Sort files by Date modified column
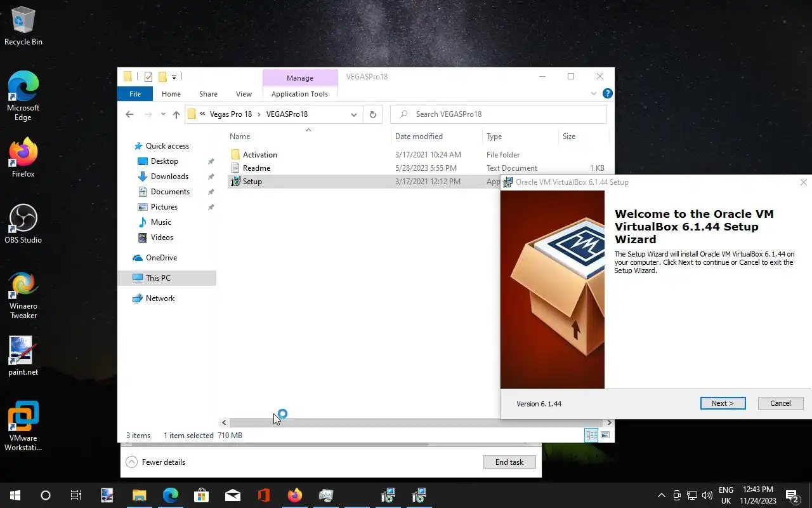This screenshot has width=812, height=508. pos(436,136)
